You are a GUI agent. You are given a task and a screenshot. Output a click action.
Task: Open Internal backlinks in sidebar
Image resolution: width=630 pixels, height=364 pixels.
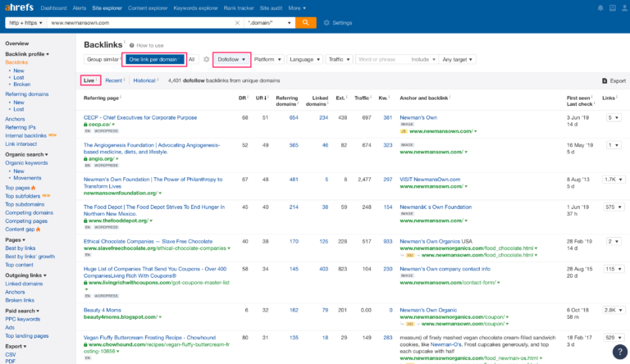(x=25, y=136)
